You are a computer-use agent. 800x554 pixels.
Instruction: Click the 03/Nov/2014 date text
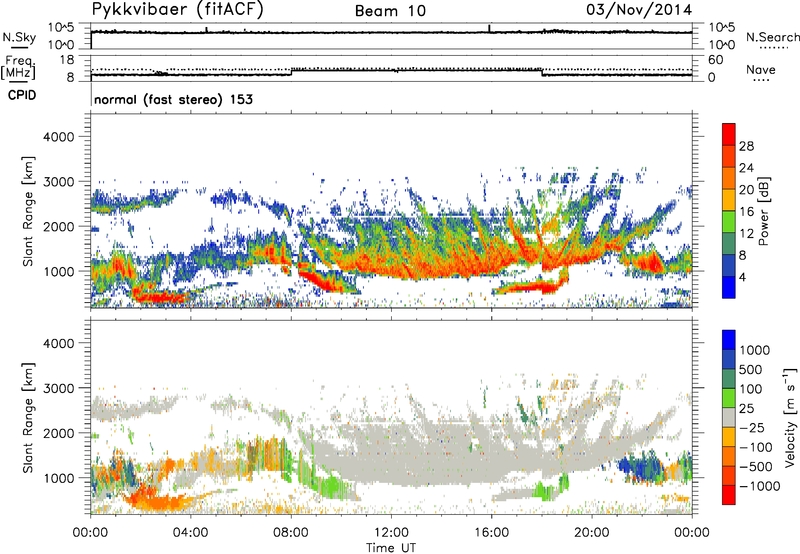pyautogui.click(x=639, y=10)
